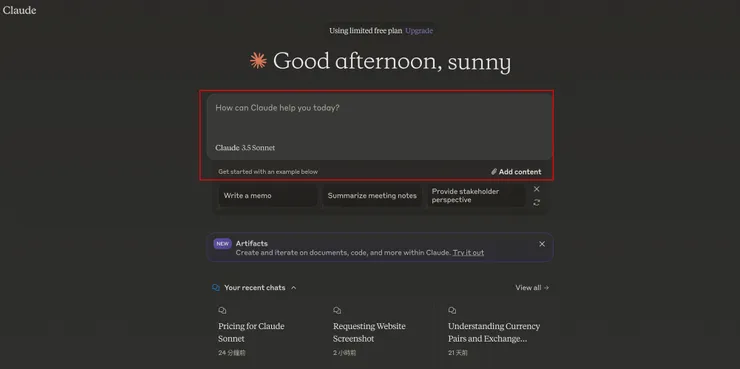Image resolution: width=740 pixels, height=369 pixels.
Task: Dismiss the example prompts with the X icon
Action: (x=537, y=189)
